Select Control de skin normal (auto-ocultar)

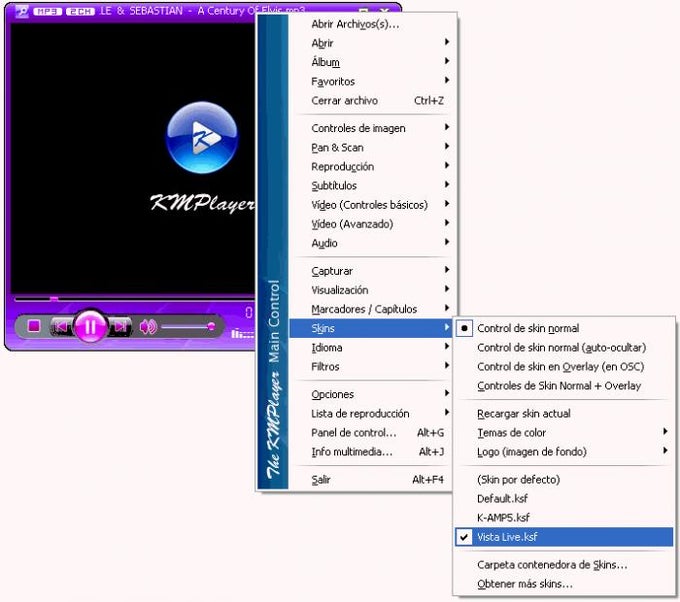click(x=564, y=347)
